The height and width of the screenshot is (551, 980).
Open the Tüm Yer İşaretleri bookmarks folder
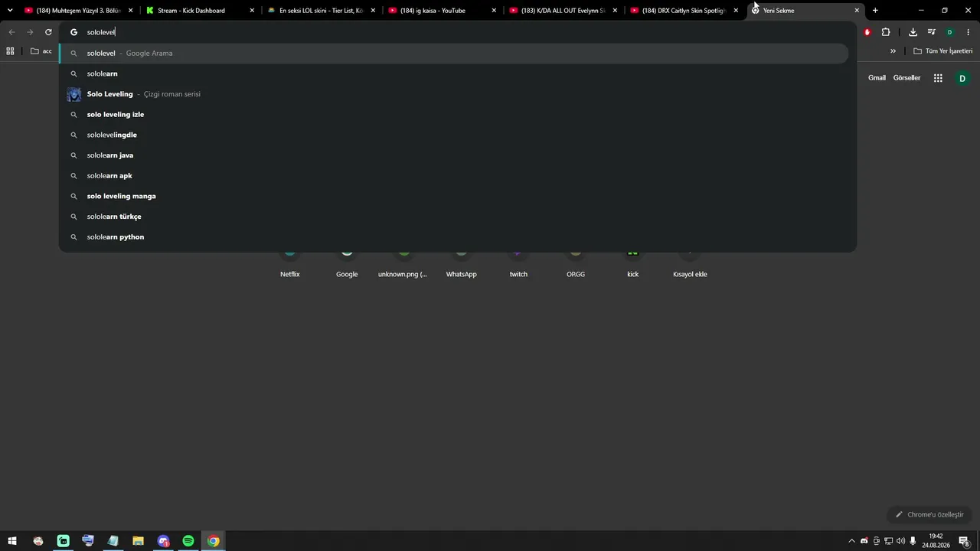pos(943,51)
